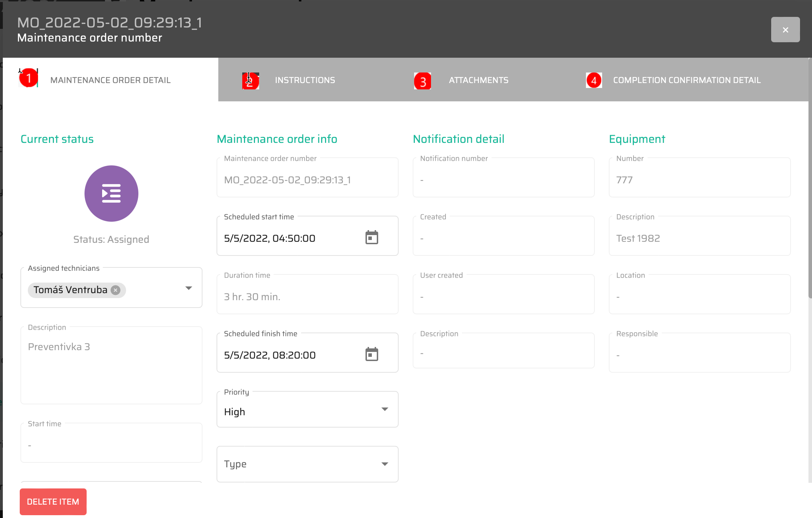The height and width of the screenshot is (518, 812).
Task: Switch to the Attachments tab
Action: coord(479,80)
